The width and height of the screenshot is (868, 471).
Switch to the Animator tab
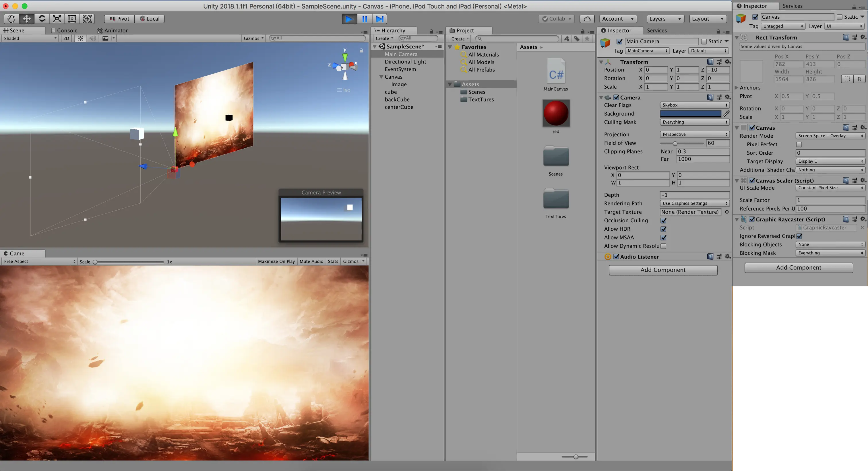point(113,30)
